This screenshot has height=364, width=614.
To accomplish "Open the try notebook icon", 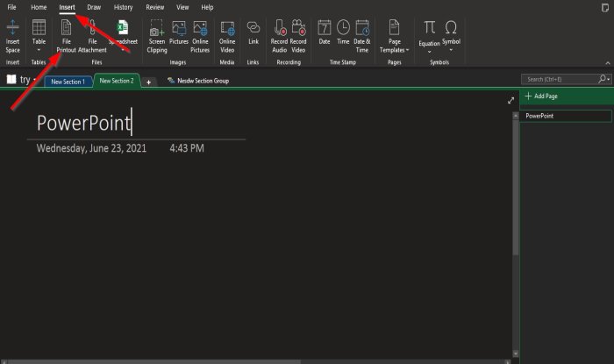I will coord(11,79).
